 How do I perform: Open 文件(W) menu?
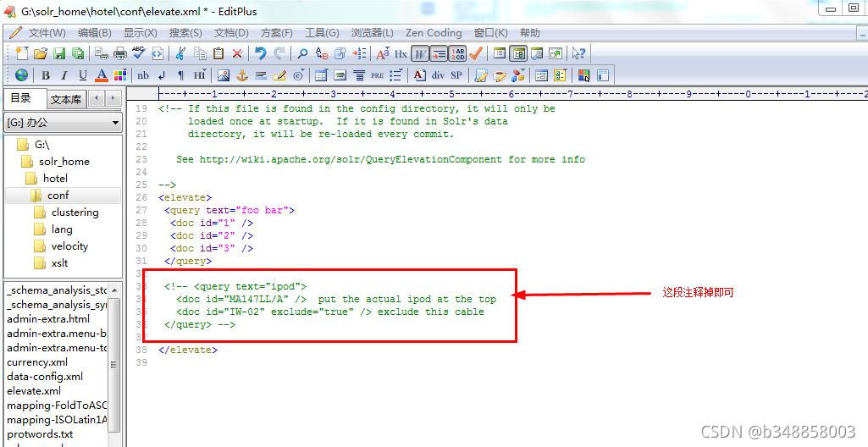pos(47,33)
